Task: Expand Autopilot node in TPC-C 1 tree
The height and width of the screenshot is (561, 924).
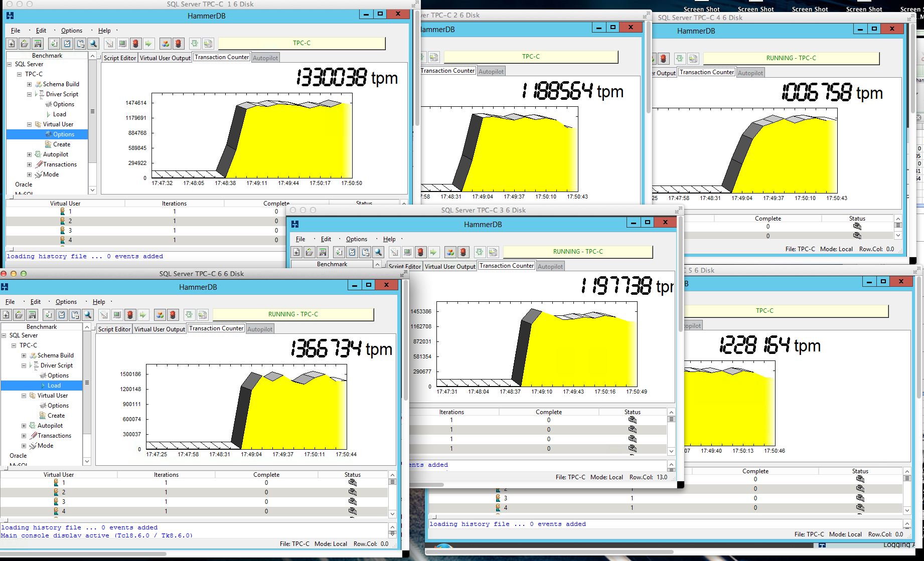Action: (x=29, y=154)
